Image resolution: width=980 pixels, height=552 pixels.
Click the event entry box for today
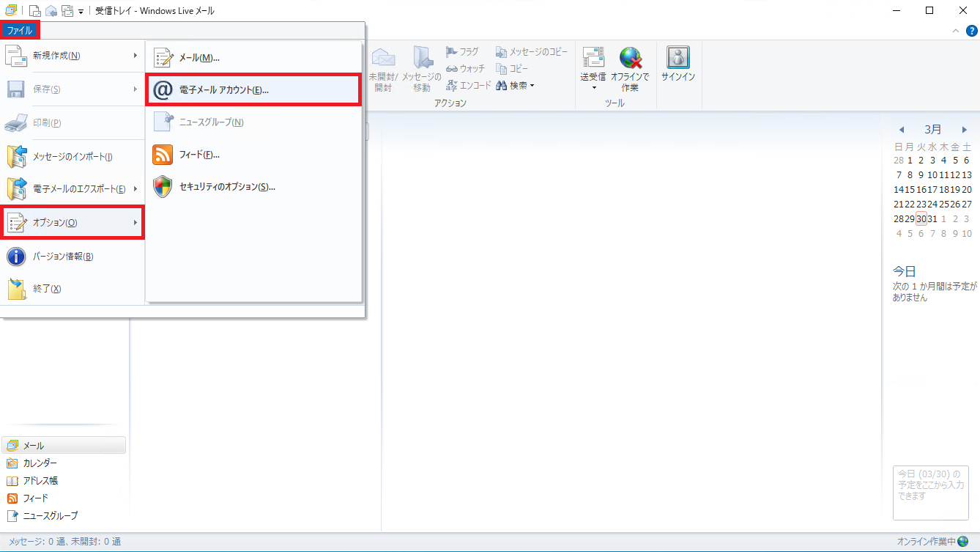pos(931,493)
